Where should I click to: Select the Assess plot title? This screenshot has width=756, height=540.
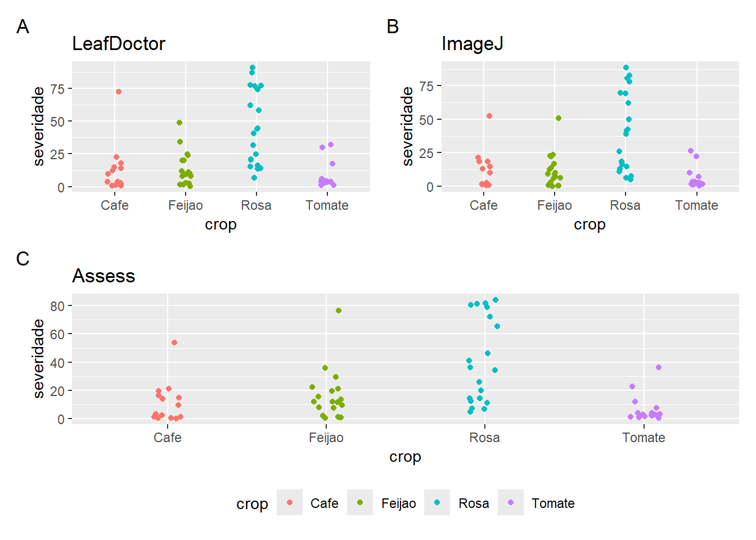click(103, 276)
